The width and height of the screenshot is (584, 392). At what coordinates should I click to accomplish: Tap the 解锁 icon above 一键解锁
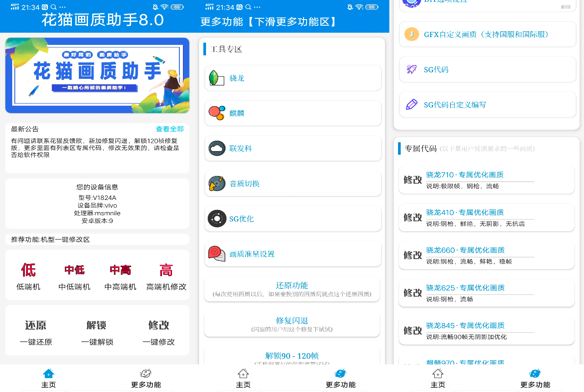tap(97, 325)
